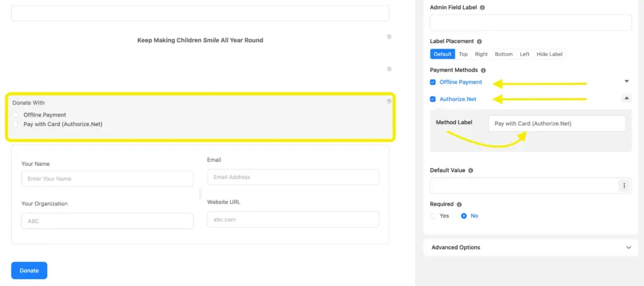Select Pay with Card (Authorize.Net) radio
Viewport: 644px width, 286px height.
(16, 124)
